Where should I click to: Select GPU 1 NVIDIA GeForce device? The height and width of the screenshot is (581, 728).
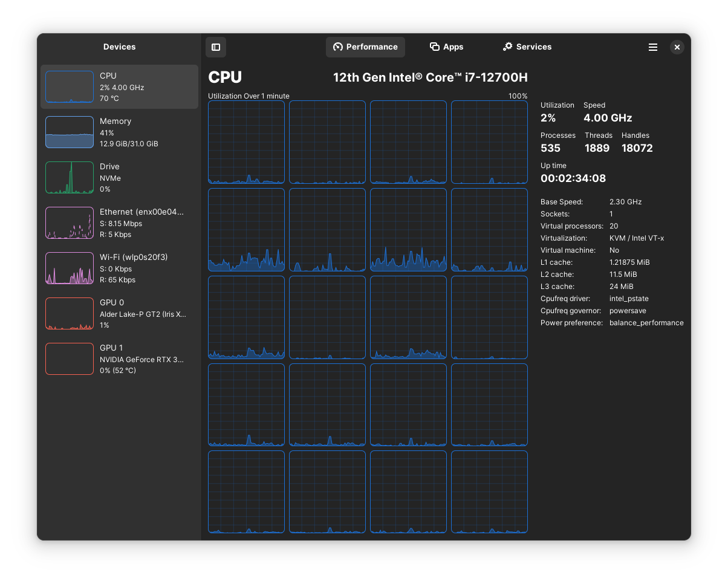click(119, 359)
